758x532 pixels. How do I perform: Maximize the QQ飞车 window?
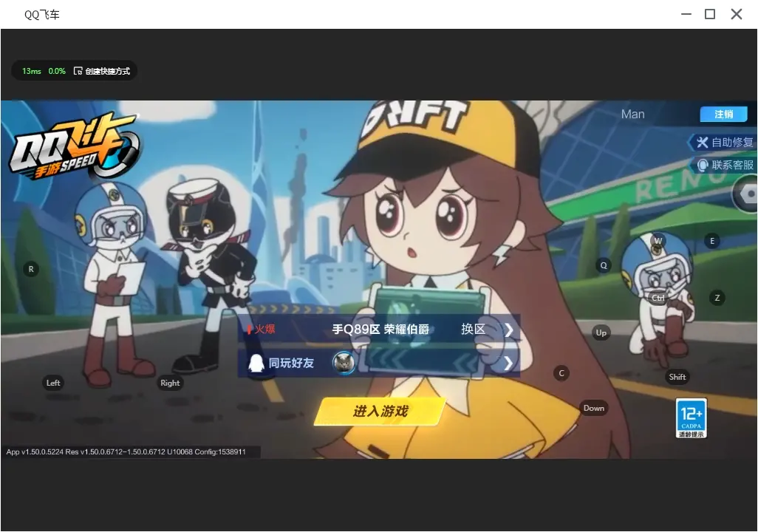point(710,14)
